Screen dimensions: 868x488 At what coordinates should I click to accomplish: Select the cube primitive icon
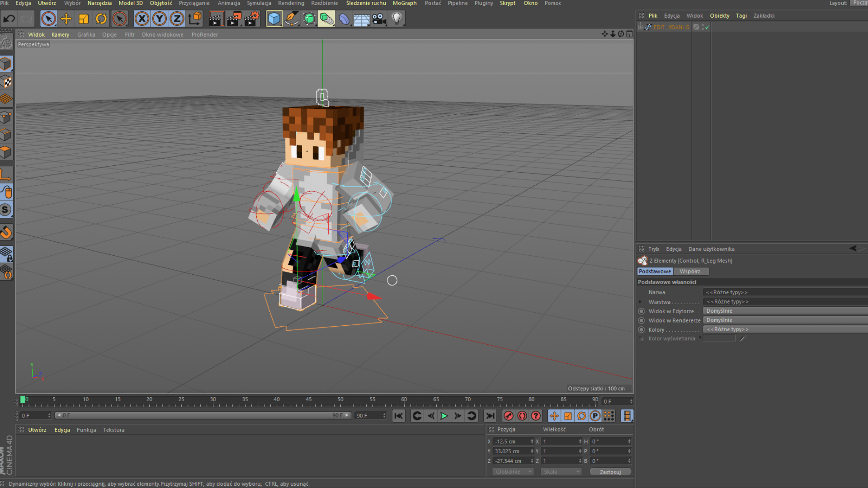[274, 19]
